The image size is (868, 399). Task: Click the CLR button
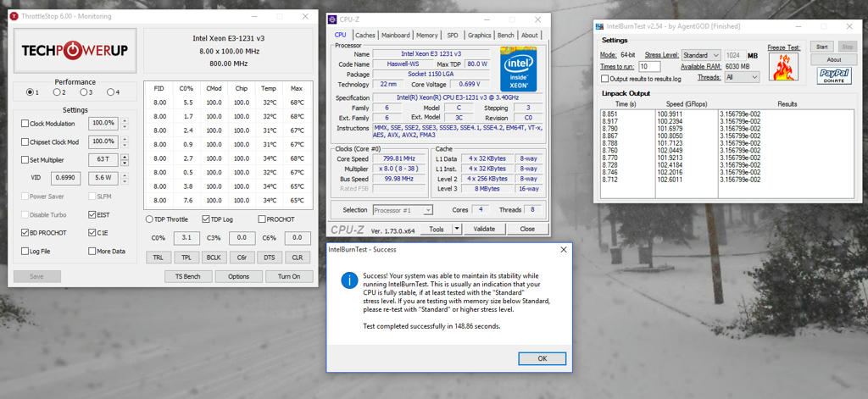[x=298, y=258]
